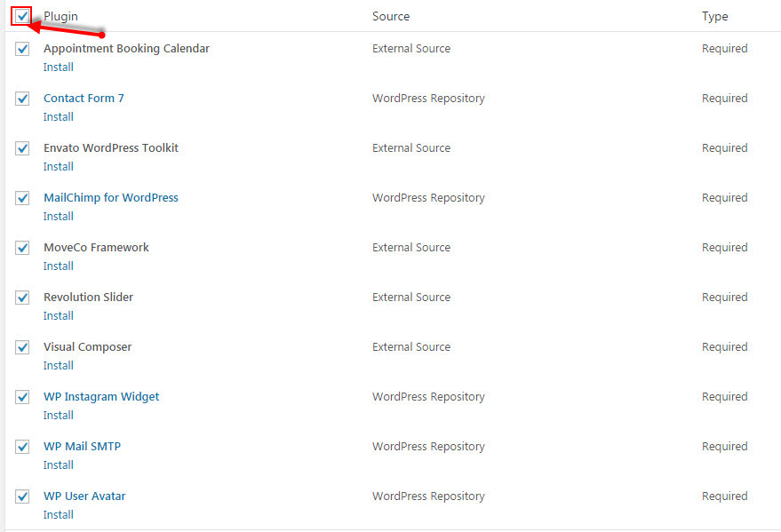This screenshot has height=532, width=781.
Task: Click External Source in Visual Composer row
Action: (411, 347)
